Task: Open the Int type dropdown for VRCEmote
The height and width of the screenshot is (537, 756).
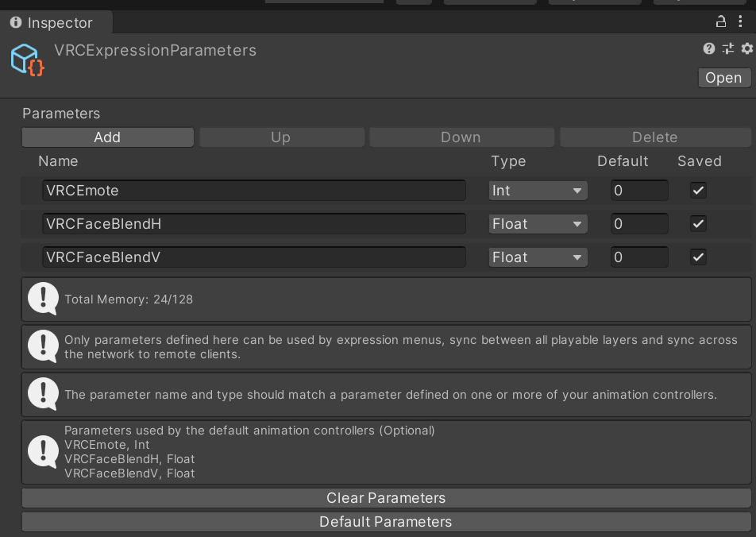Action: point(538,190)
